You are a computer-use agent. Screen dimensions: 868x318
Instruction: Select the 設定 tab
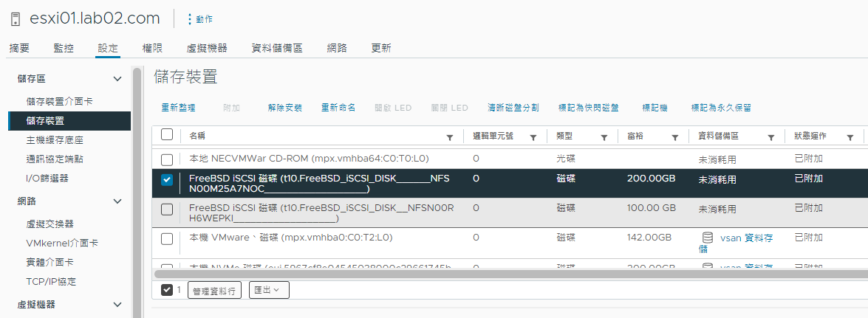[107, 48]
